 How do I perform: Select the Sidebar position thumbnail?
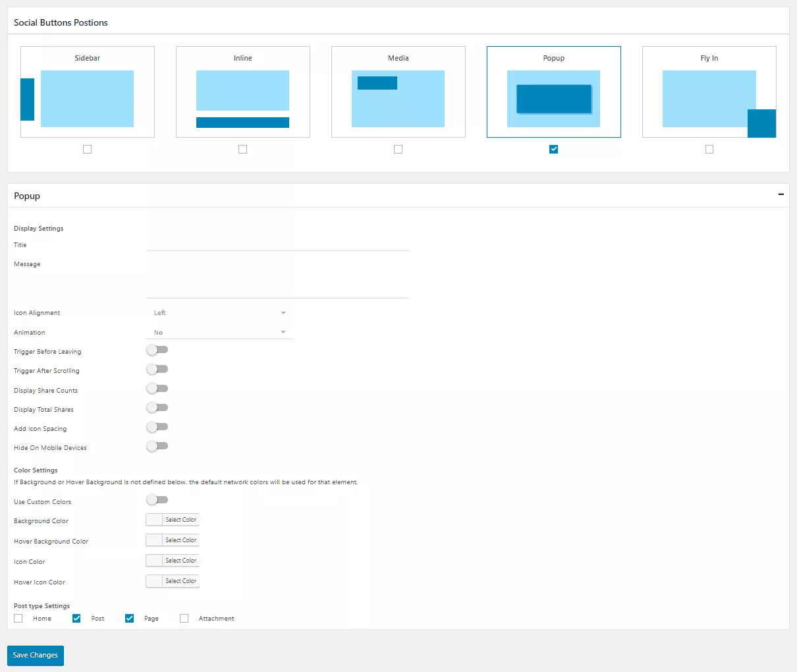pyautogui.click(x=87, y=92)
